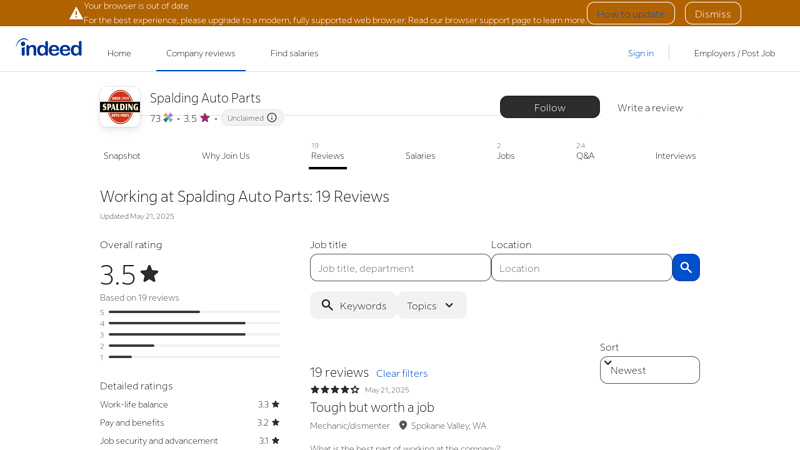Click the Indeed logo
The image size is (800, 450).
(49, 48)
